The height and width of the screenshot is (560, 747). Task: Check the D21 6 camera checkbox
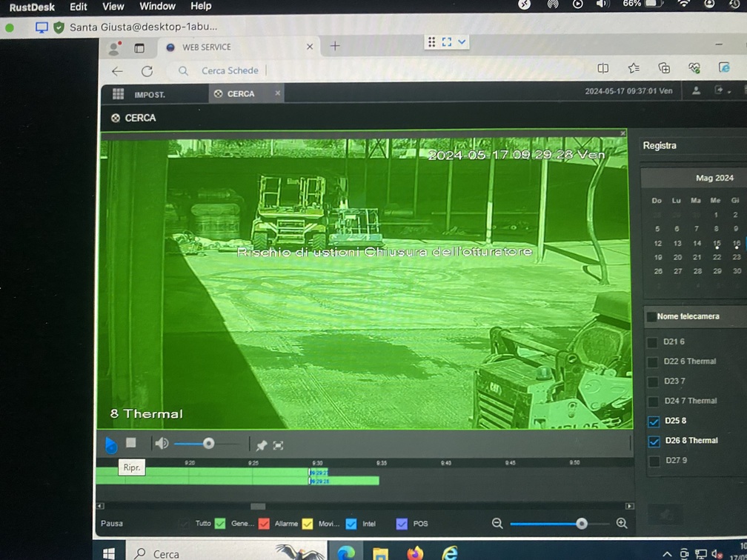tap(653, 342)
